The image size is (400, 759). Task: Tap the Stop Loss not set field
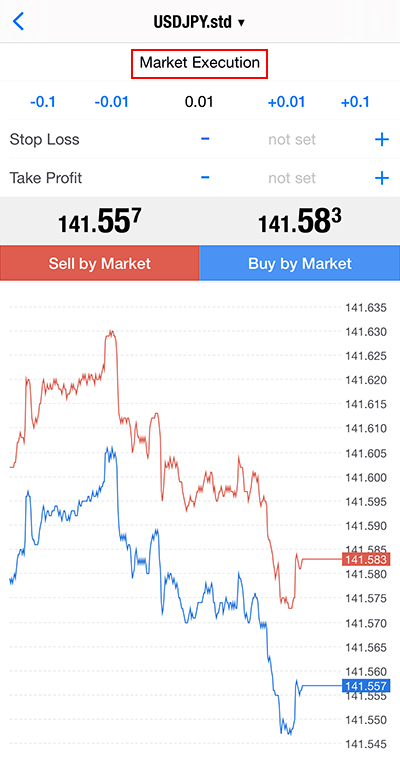click(x=292, y=140)
